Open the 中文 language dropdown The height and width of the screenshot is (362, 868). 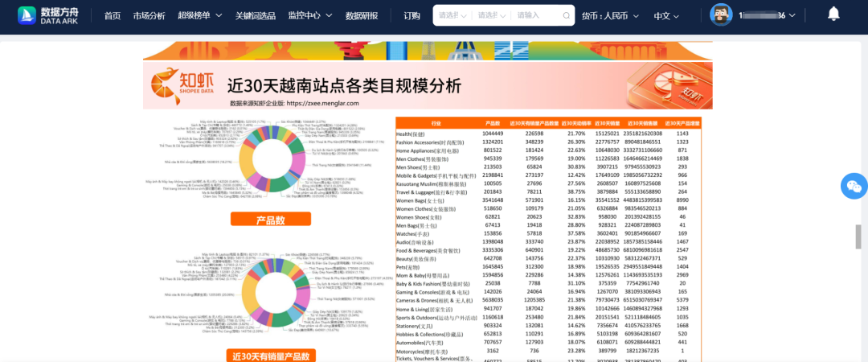point(666,15)
